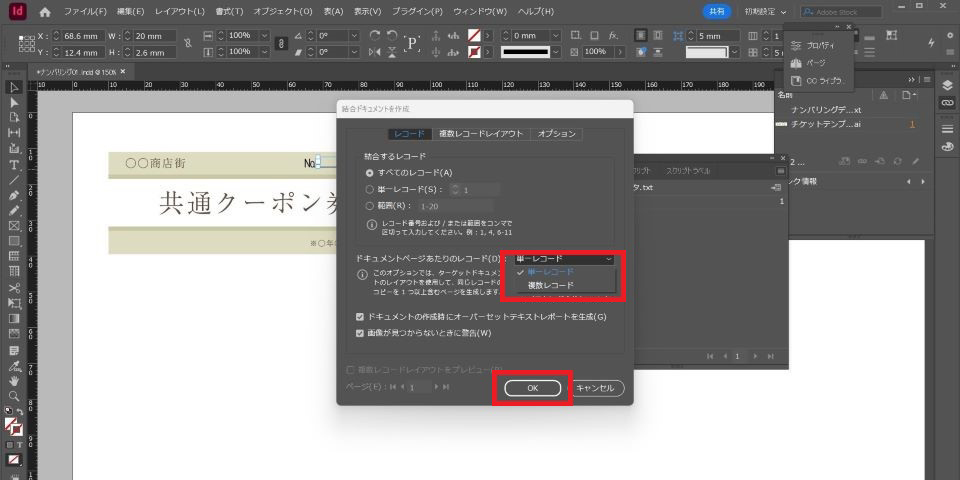Open the プロパティ panel
The image size is (960, 480).
(820, 46)
